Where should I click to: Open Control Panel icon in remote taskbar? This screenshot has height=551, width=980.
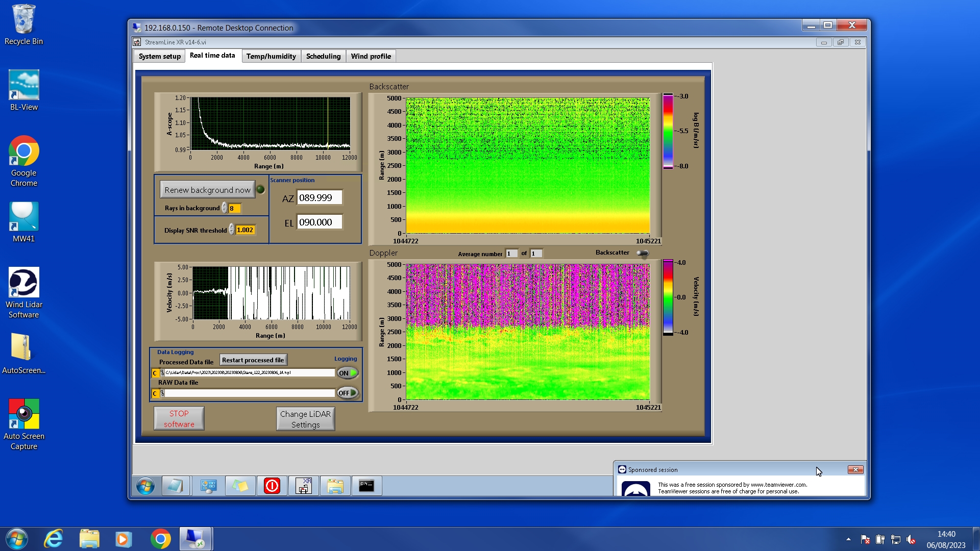pos(208,486)
